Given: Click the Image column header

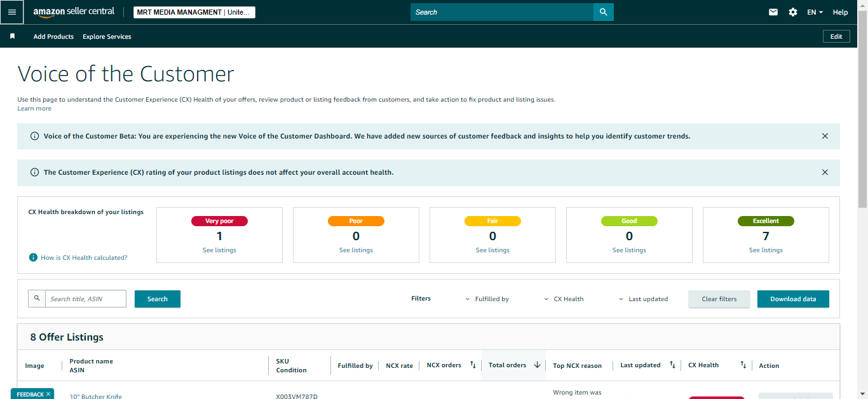Looking at the screenshot, I should point(34,365).
